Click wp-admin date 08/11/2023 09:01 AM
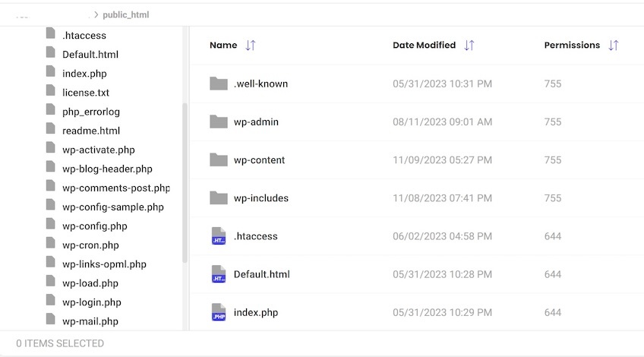The image size is (644, 357). click(442, 122)
